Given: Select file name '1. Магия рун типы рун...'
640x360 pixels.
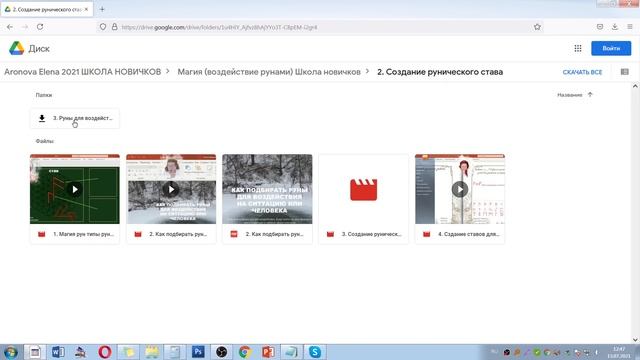Looking at the screenshot, I should pyautogui.click(x=83, y=234).
